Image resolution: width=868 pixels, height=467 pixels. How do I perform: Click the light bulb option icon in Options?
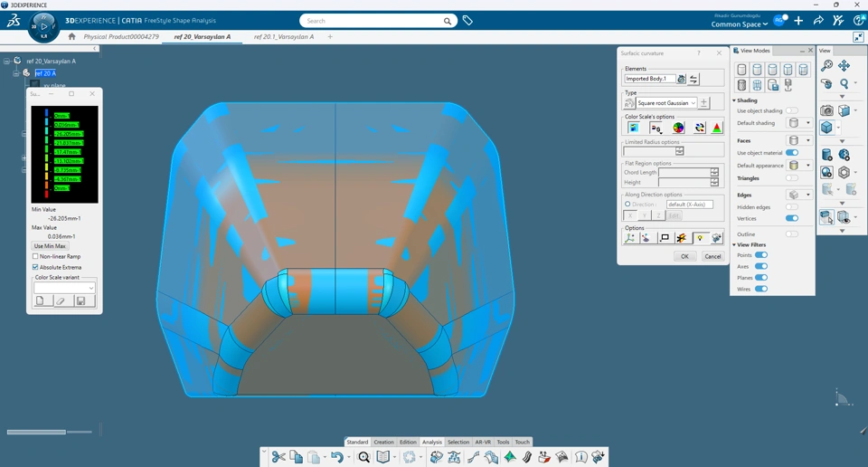click(x=700, y=238)
